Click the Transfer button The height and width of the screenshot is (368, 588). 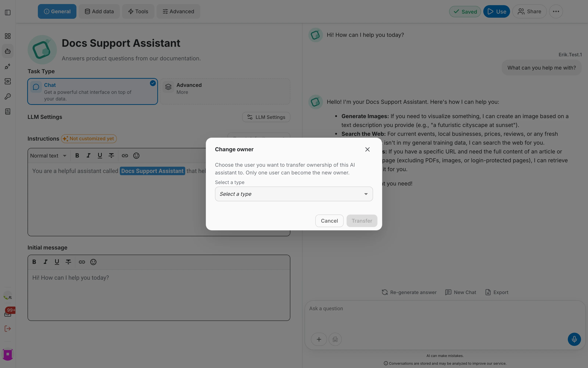click(x=362, y=221)
